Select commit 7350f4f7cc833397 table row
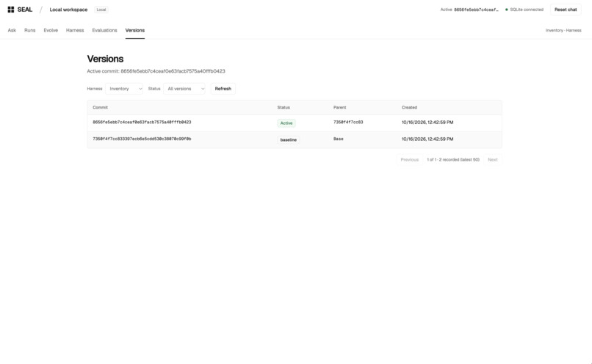The width and height of the screenshot is (592, 364). pos(295,139)
